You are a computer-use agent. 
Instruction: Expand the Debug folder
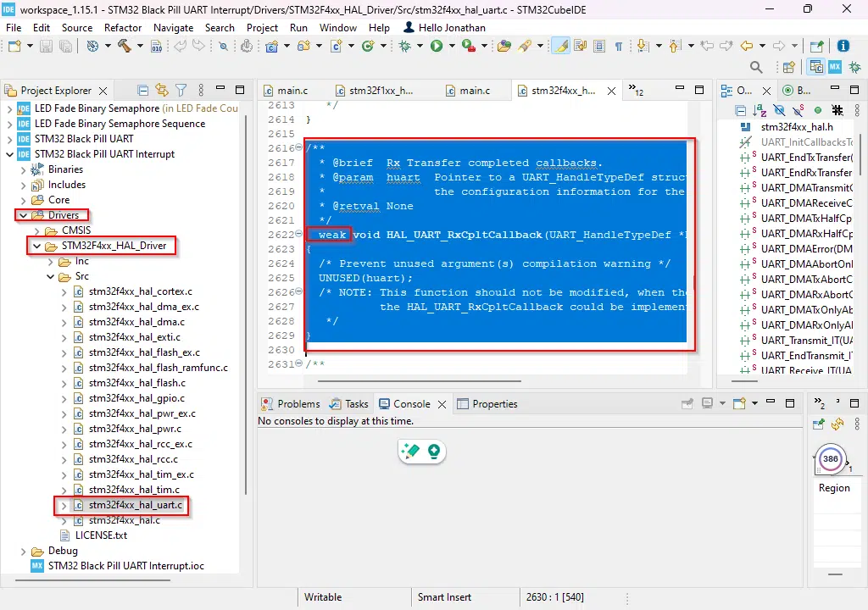tap(23, 552)
